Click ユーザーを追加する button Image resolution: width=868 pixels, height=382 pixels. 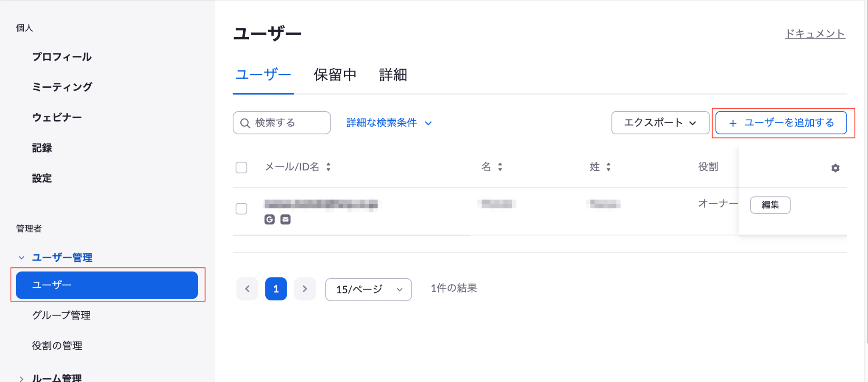point(781,123)
